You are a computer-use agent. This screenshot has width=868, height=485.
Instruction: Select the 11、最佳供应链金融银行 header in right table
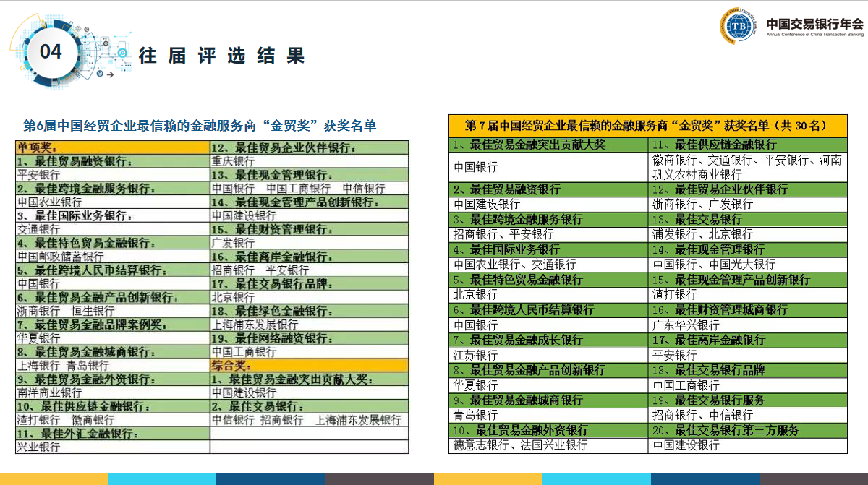[747, 145]
